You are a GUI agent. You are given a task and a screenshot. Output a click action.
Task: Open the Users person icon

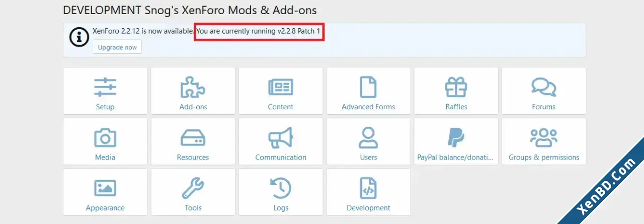[368, 137]
